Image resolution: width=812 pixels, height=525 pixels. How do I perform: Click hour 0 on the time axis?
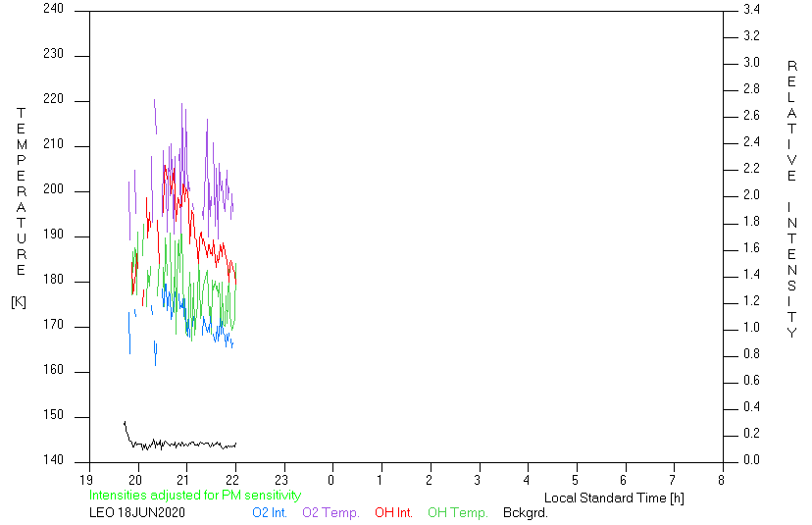coord(330,480)
